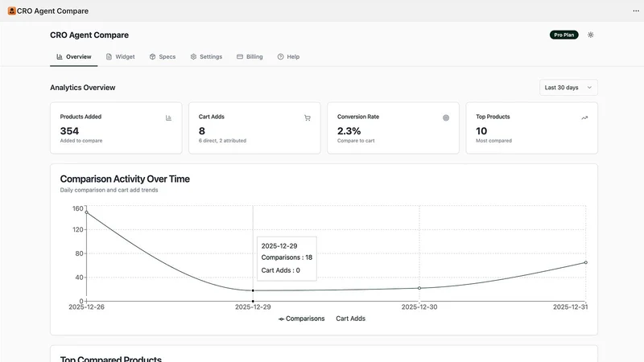Expand the date range chevron arrow
This screenshot has height=362, width=644.
point(589,88)
